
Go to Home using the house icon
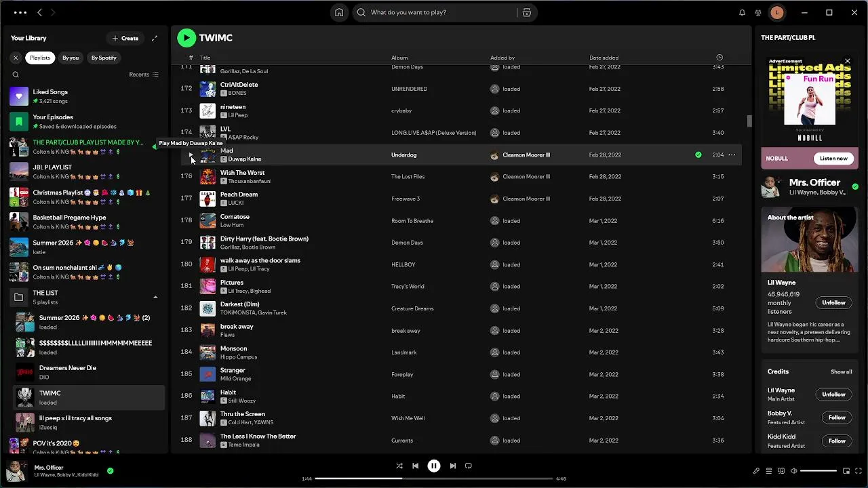tap(339, 12)
